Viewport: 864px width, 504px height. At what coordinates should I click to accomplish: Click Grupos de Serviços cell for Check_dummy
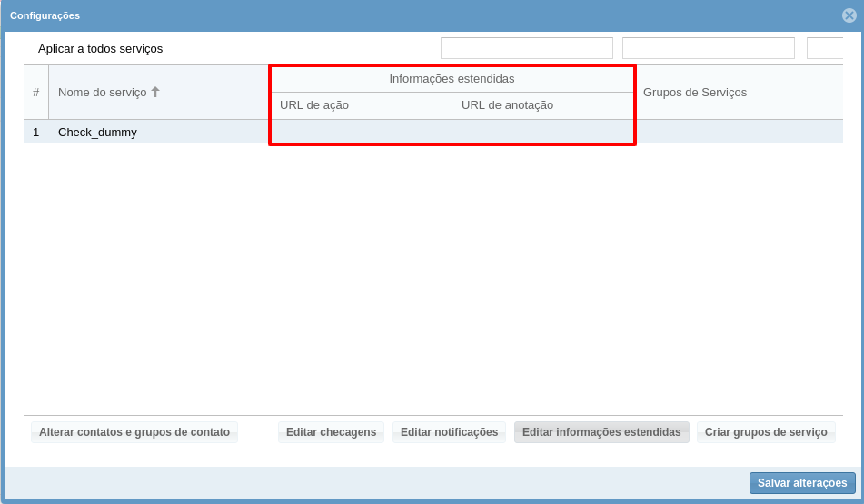click(738, 133)
